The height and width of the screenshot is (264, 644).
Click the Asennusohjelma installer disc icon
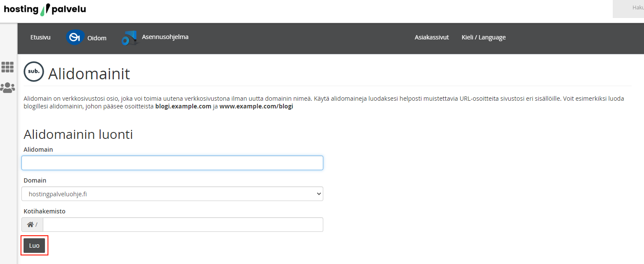click(129, 38)
